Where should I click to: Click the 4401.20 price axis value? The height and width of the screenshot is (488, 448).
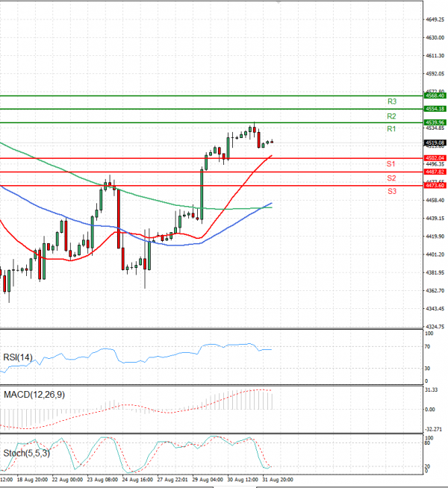pyautogui.click(x=435, y=254)
